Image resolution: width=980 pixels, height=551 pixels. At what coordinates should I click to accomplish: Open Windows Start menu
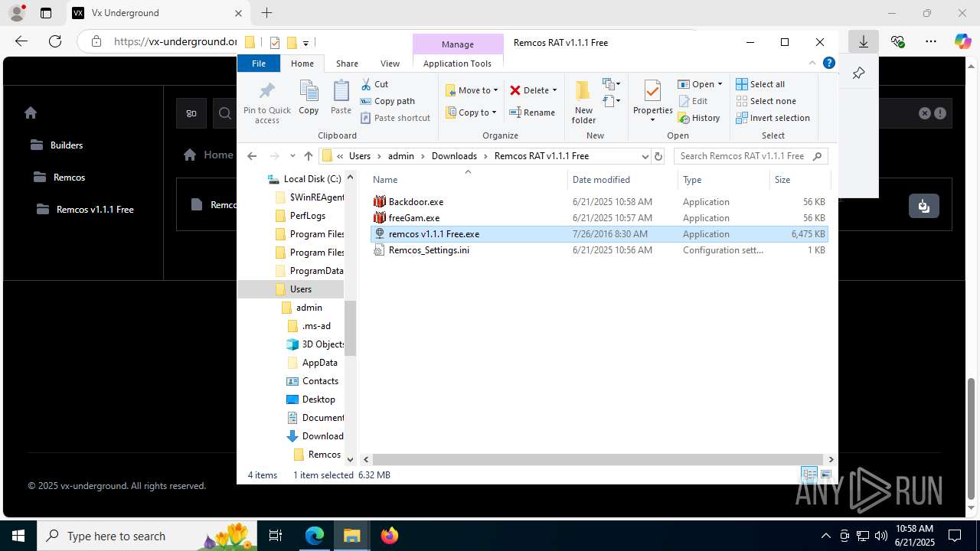coord(18,536)
